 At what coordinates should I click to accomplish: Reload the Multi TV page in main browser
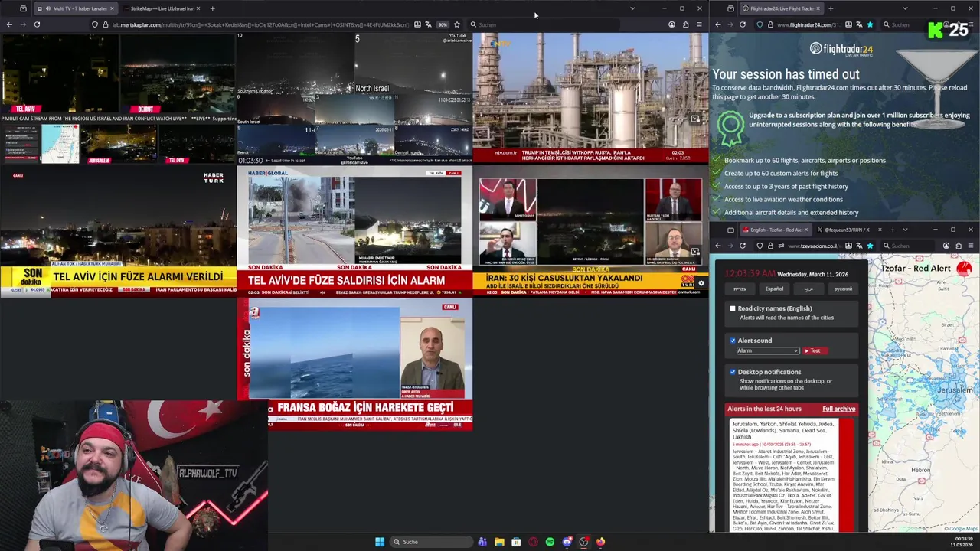[37, 24]
